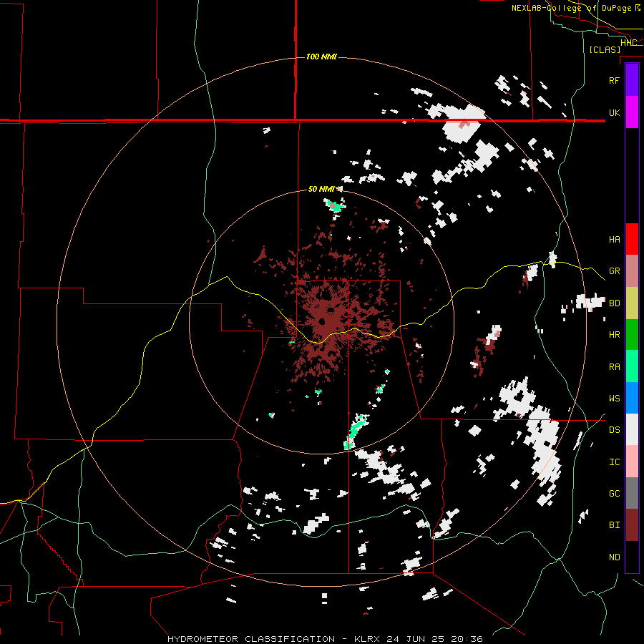
Task: Click the GC legend label
Action: tap(614, 494)
